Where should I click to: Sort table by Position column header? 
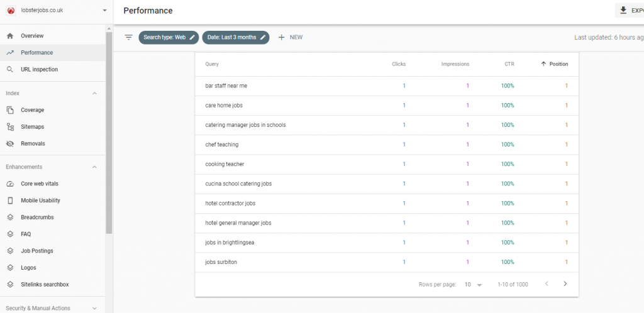pyautogui.click(x=554, y=64)
